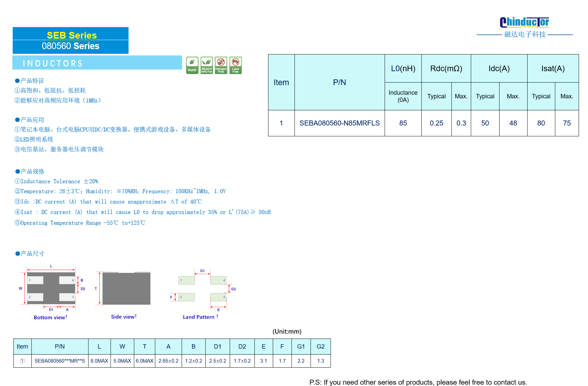This screenshot has height=386, width=588.
Task: Click the RoHS compliance badge icon
Action: 192,65
